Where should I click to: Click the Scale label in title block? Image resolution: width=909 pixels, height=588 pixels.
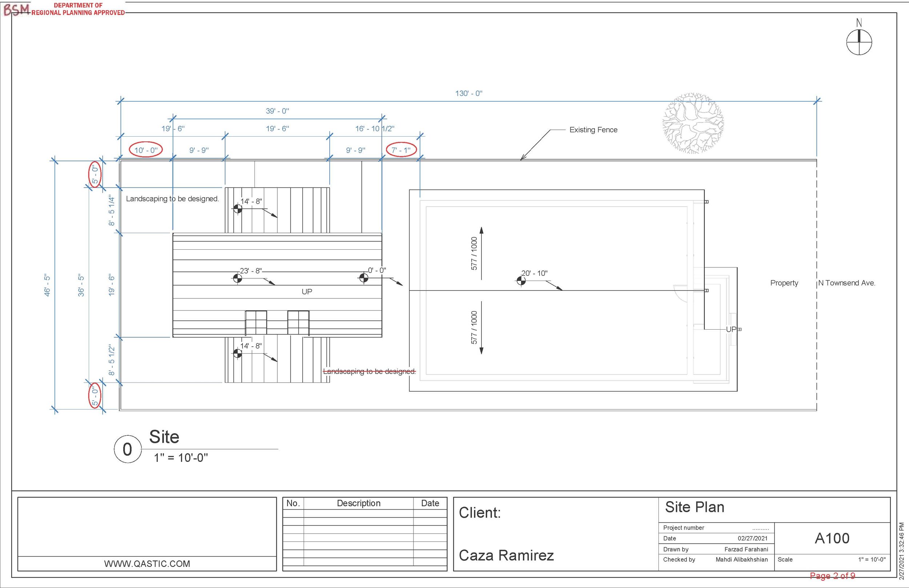point(785,560)
